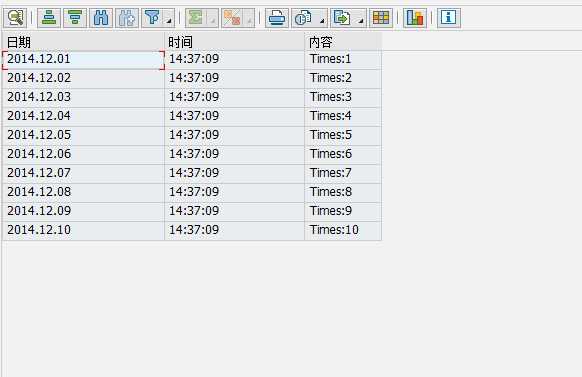Image resolution: width=582 pixels, height=377 pixels.
Task: Click the Subtotals icon
Action: (x=232, y=18)
